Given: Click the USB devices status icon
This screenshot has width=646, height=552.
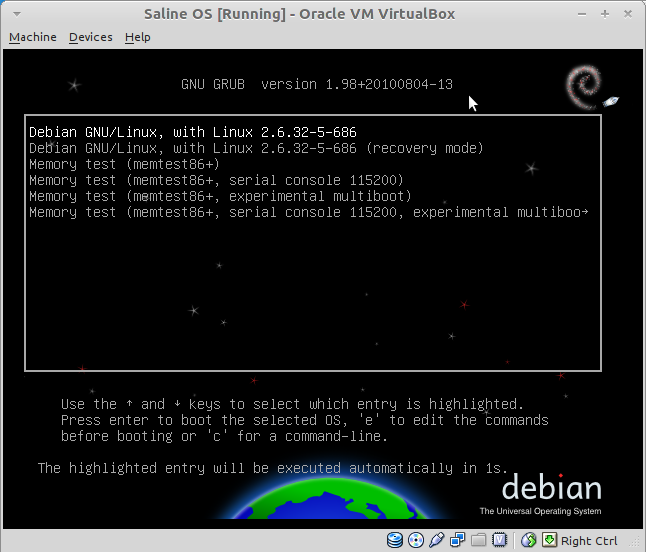Looking at the screenshot, I should pos(437,540).
